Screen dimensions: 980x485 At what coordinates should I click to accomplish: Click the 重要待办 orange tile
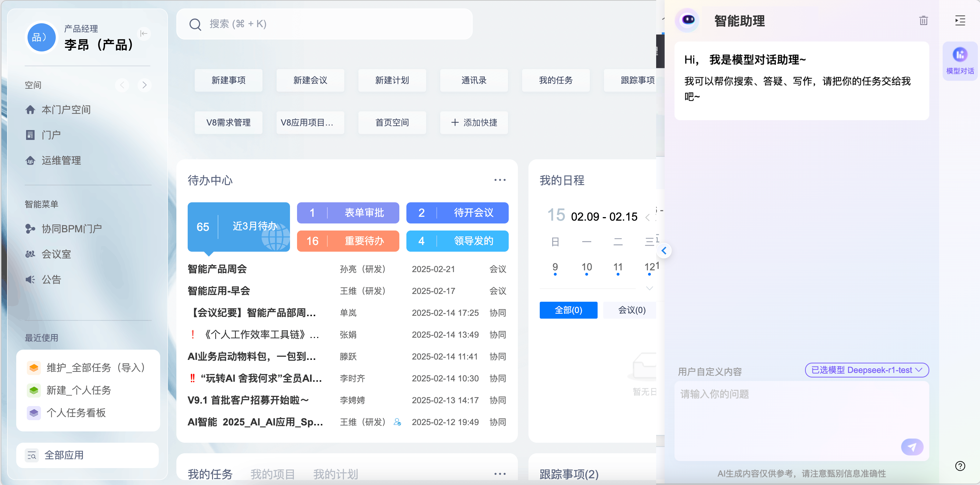tap(348, 241)
